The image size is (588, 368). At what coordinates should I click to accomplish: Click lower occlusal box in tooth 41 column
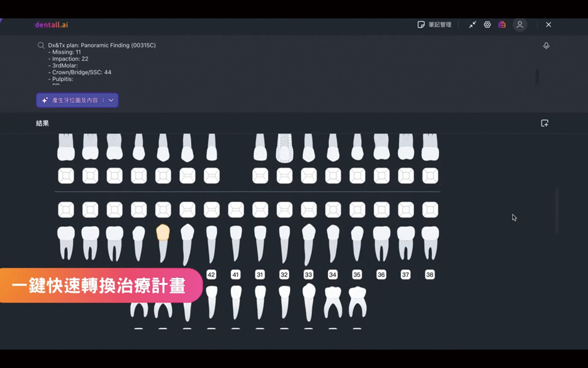coord(236,210)
